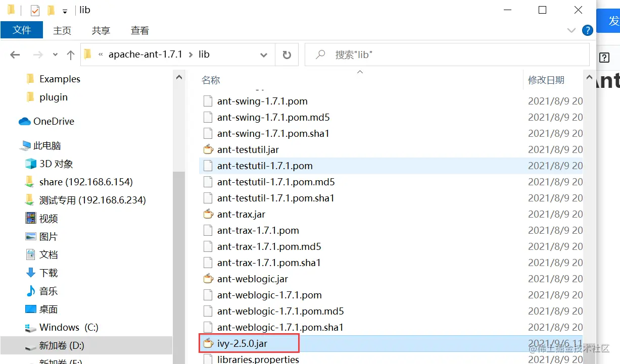The height and width of the screenshot is (364, 620).
Task: Click the ant-testutil.jar file icon
Action: (208, 149)
